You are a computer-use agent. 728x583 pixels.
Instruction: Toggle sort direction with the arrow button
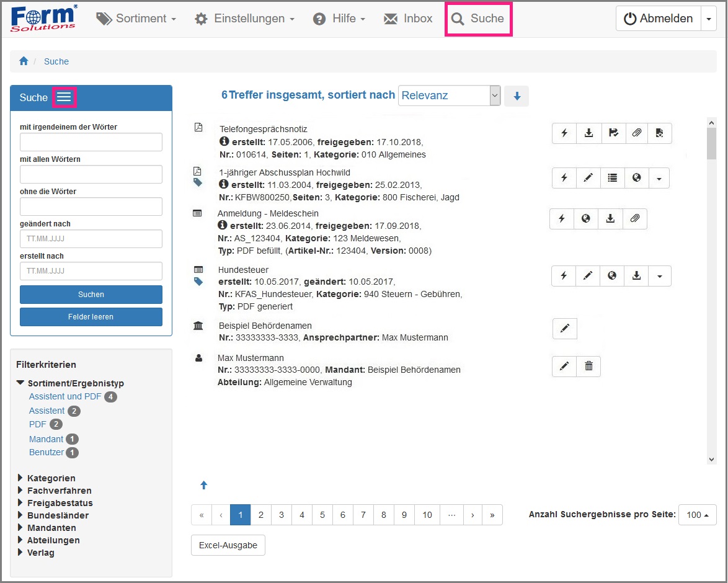pyautogui.click(x=517, y=96)
